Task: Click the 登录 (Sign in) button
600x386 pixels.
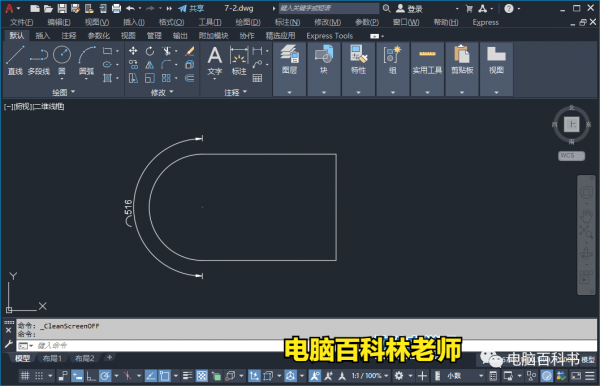Action: pyautogui.click(x=409, y=8)
